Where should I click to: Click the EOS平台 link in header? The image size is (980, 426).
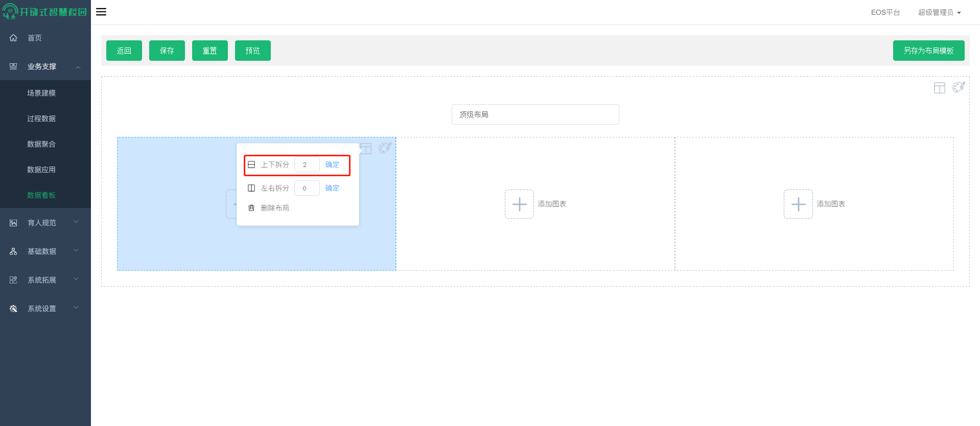[x=885, y=12]
